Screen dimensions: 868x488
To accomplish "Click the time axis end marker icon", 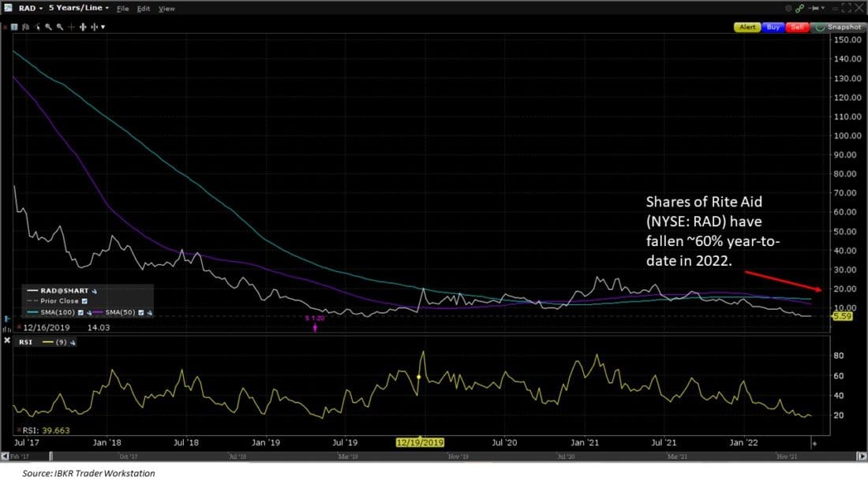I will (x=814, y=443).
